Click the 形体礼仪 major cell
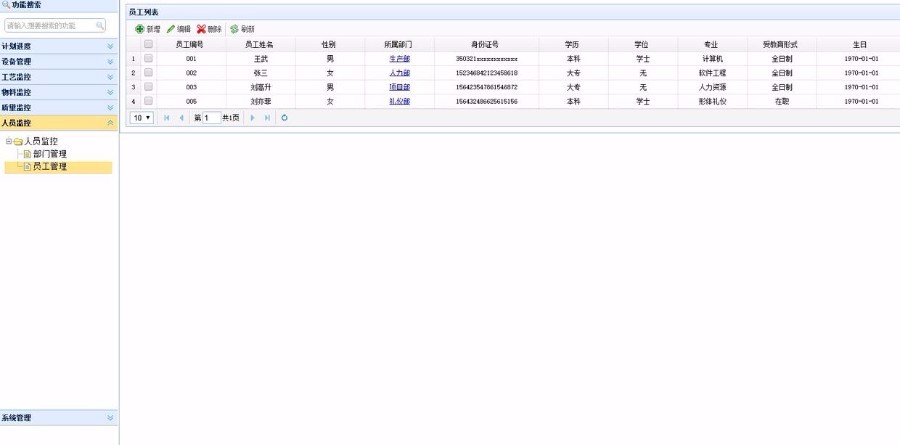 [712, 101]
